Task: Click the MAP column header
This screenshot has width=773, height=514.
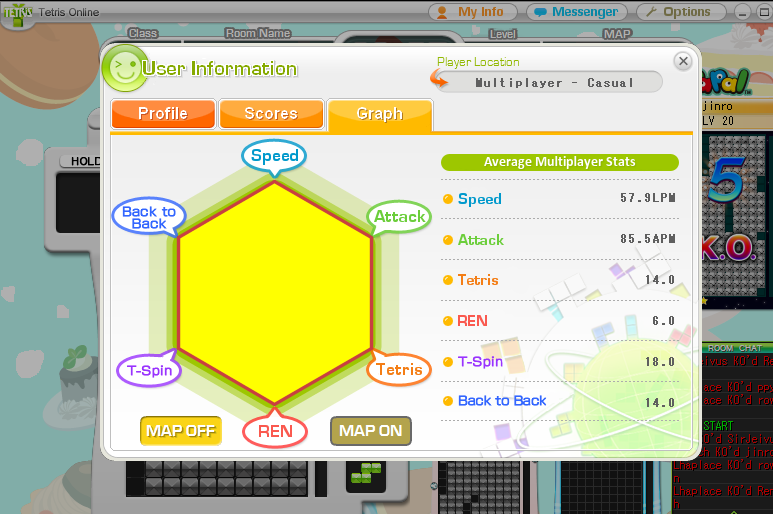Action: (617, 34)
